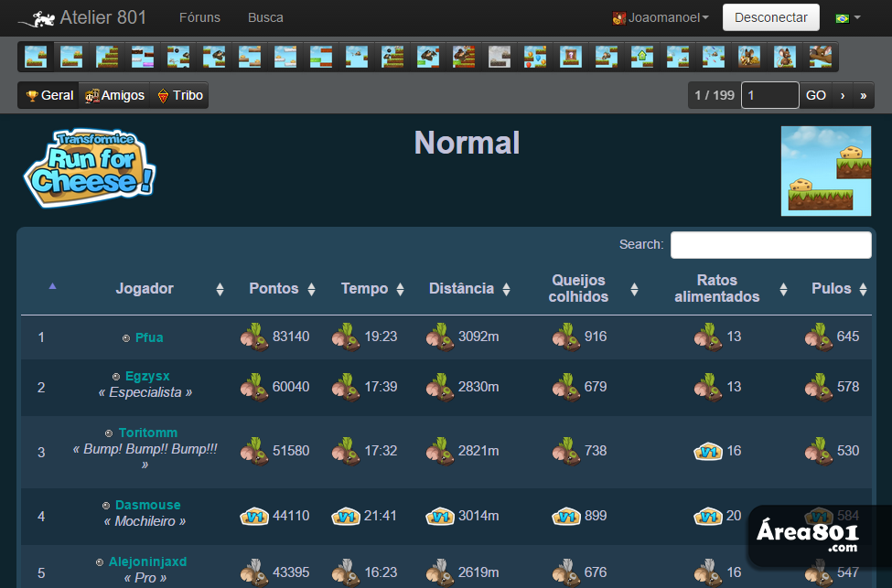Open player Pfua's profile link
Image resolution: width=892 pixels, height=588 pixels.
(149, 337)
